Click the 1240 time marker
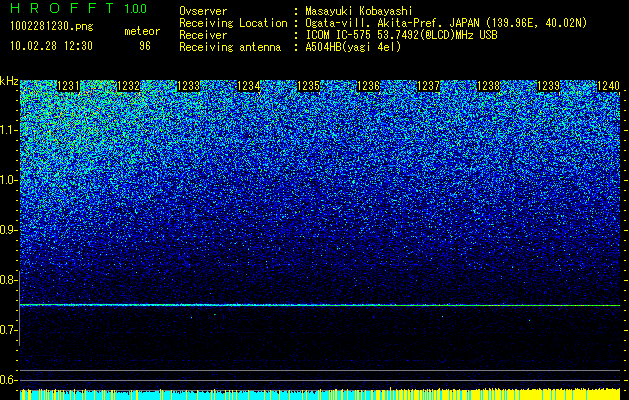 (609, 86)
